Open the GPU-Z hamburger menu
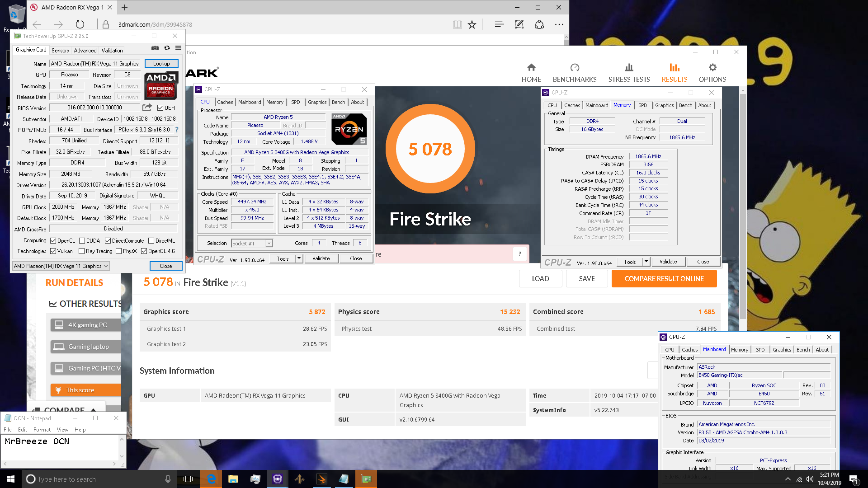The image size is (868, 488). pos(179,48)
